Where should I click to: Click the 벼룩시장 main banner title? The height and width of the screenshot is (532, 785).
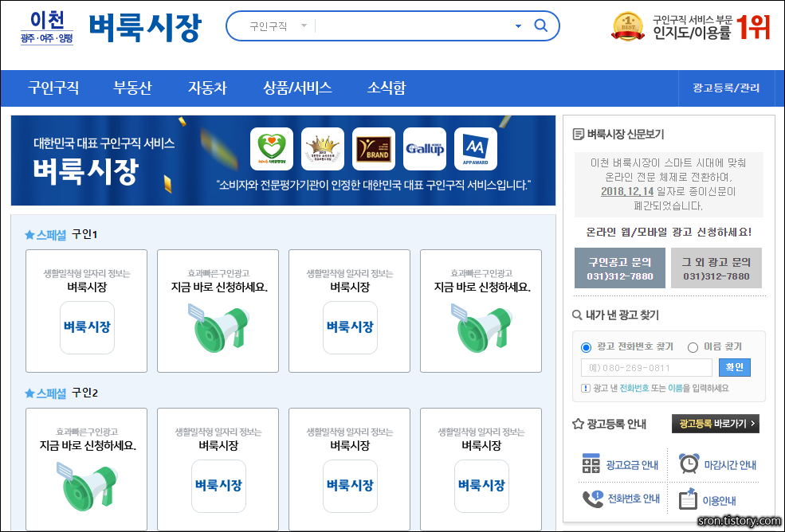click(85, 172)
